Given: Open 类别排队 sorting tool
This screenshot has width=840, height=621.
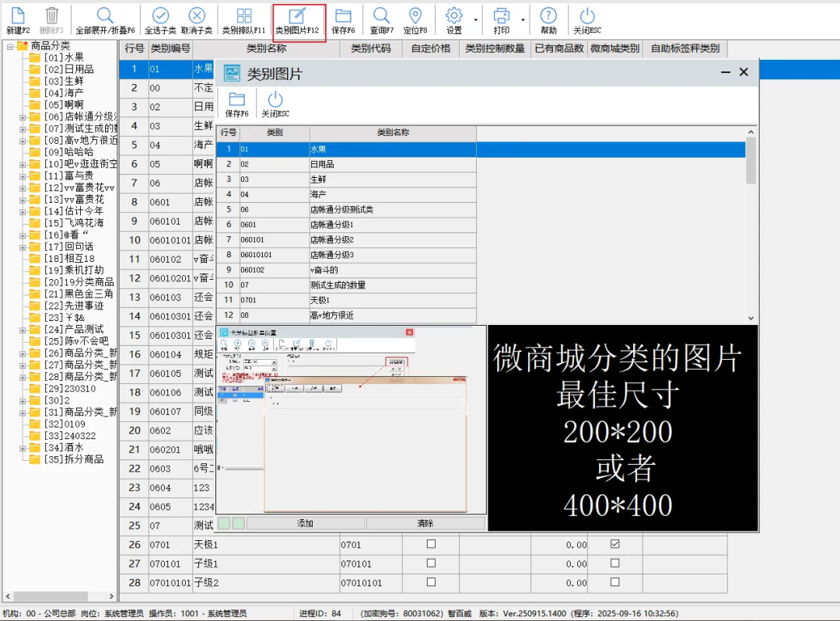Looking at the screenshot, I should coord(243,16).
